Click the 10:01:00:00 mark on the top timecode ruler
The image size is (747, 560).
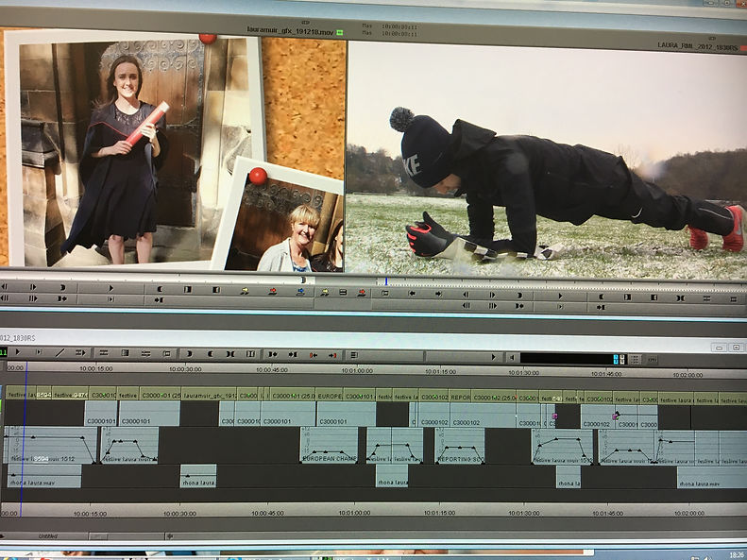[357, 370]
